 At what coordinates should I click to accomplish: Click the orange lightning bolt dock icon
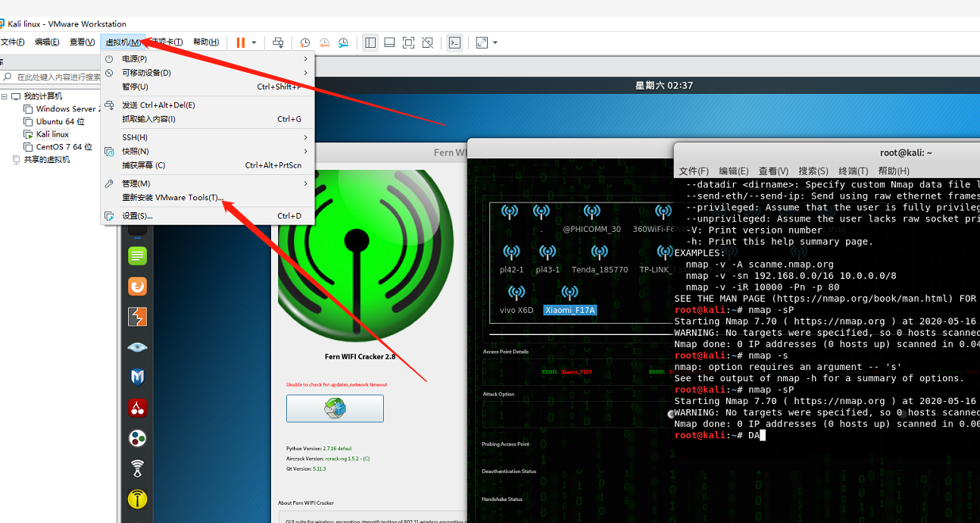click(137, 317)
